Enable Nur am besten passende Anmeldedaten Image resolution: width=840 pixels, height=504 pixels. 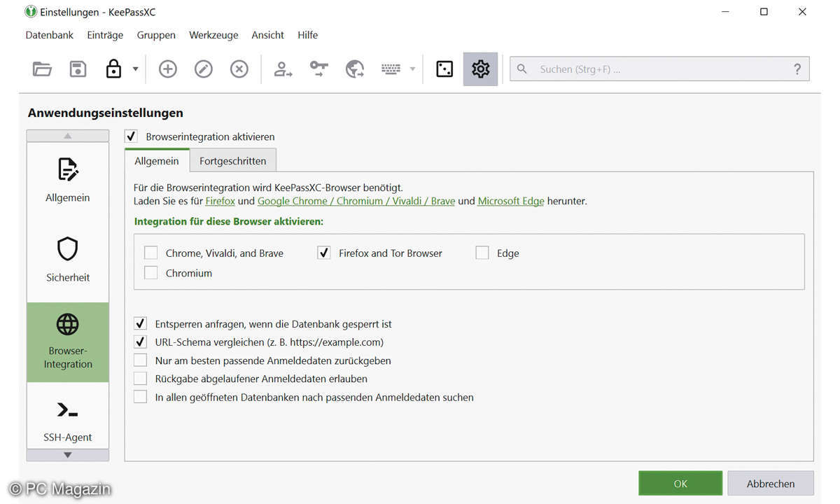coord(141,360)
